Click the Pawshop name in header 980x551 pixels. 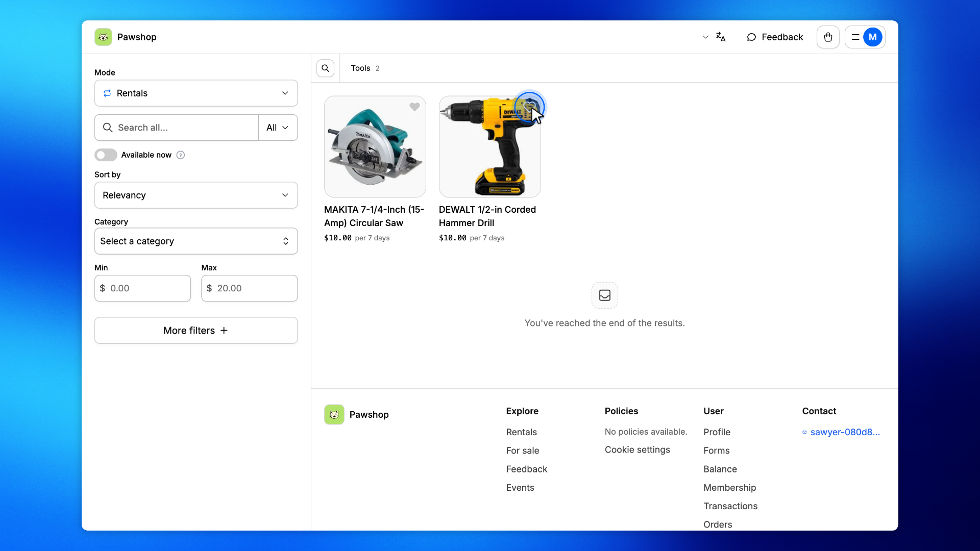pos(137,37)
